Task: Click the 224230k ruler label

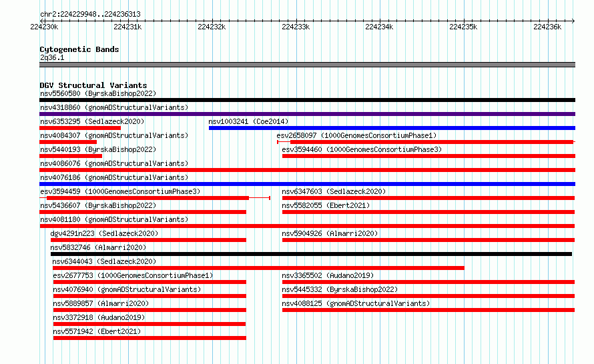Action: pos(44,27)
